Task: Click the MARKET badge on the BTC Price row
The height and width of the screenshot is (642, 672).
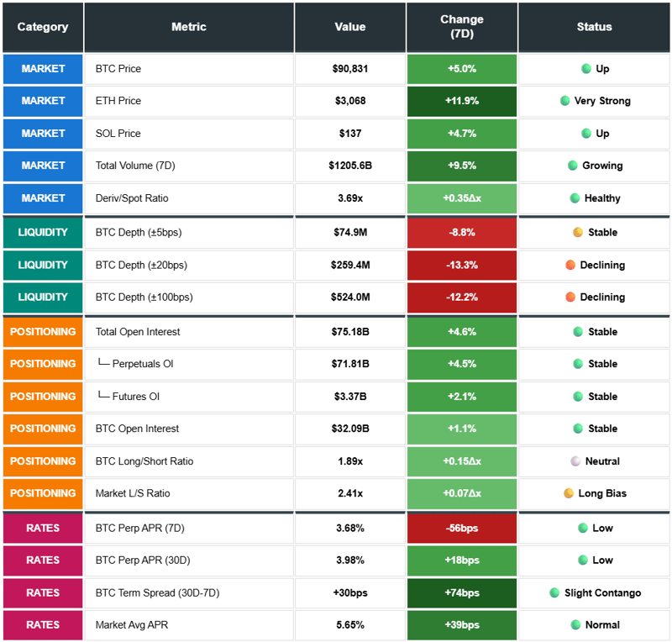Action: (x=42, y=68)
